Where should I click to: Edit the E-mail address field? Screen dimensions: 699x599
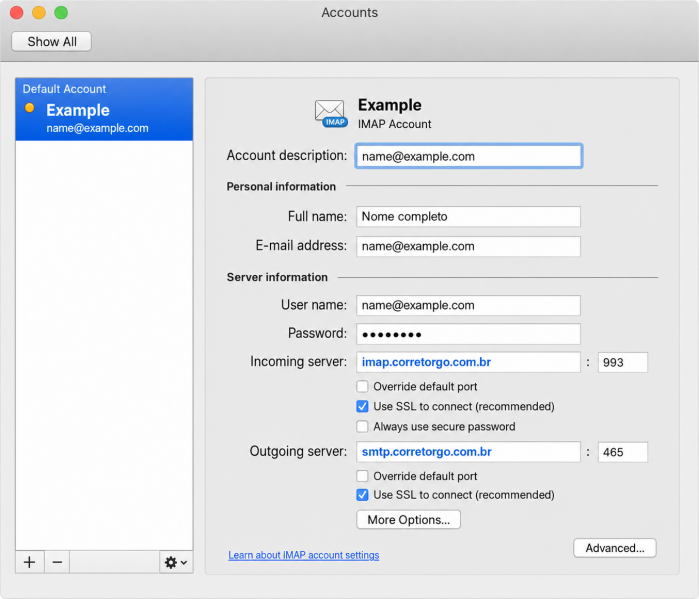point(468,246)
